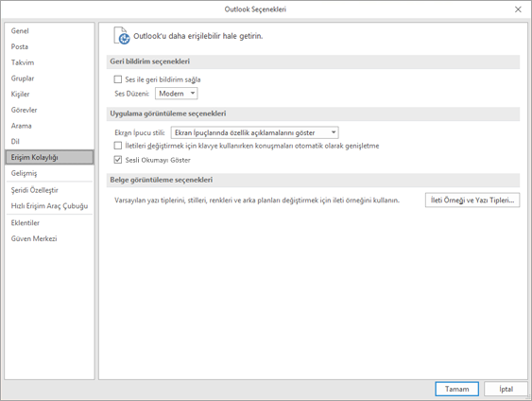
Task: Close the Outlook Seçenekleri dialog
Action: pyautogui.click(x=518, y=9)
